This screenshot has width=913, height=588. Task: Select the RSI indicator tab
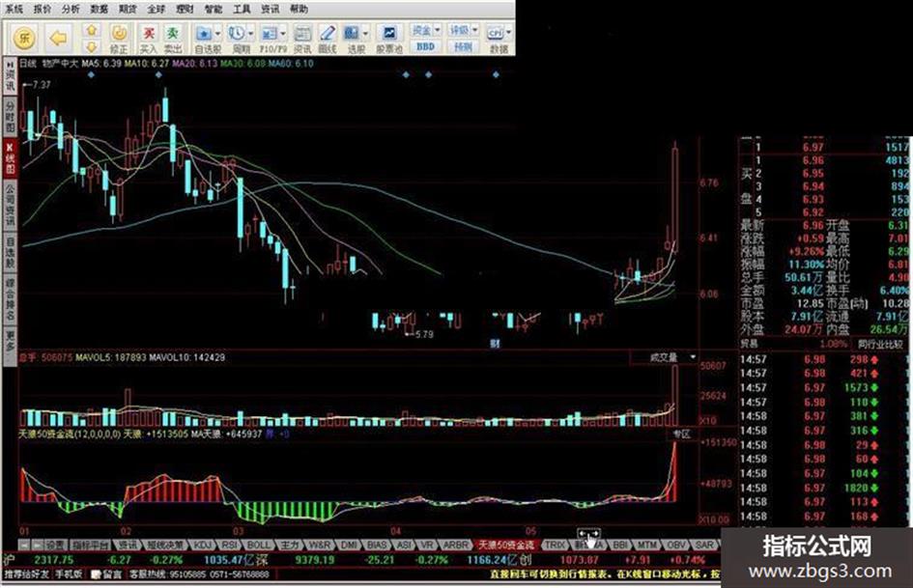[230, 545]
